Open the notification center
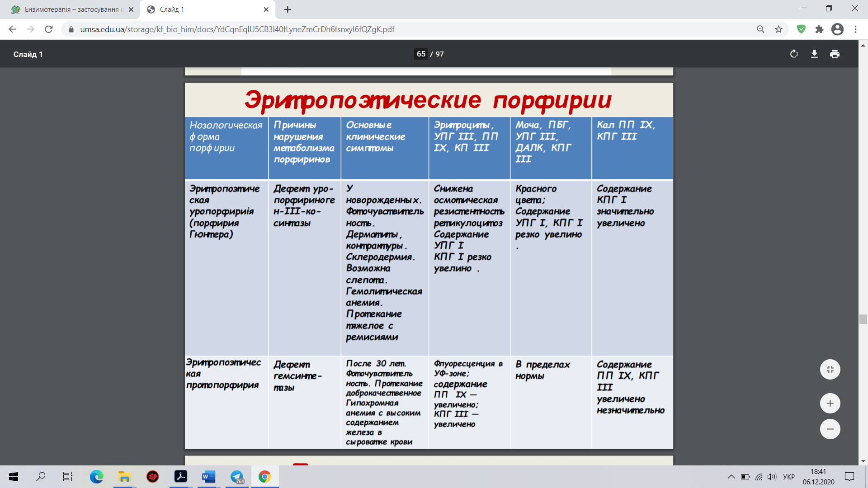Screen dimensions: 868x488 (849, 477)
